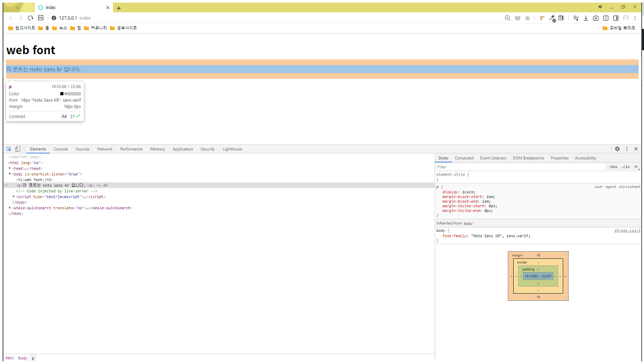Add a new style rule with plus

point(636,167)
